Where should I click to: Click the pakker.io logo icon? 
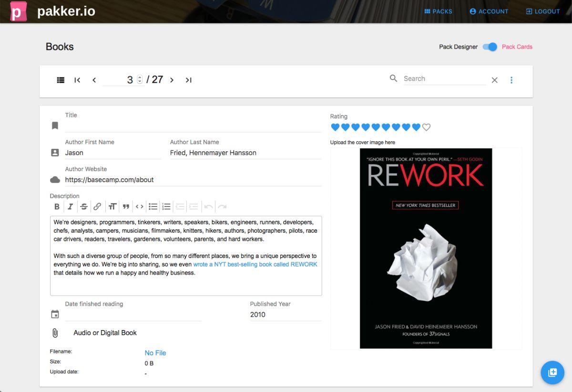tap(18, 11)
